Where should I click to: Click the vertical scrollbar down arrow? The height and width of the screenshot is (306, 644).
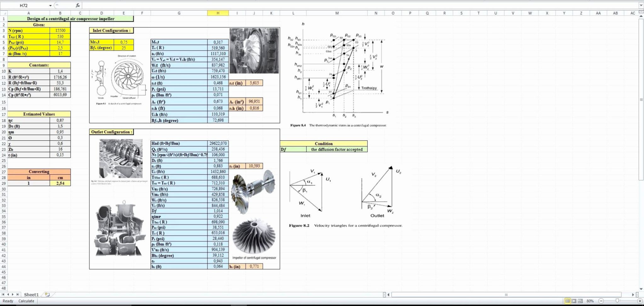click(641, 289)
